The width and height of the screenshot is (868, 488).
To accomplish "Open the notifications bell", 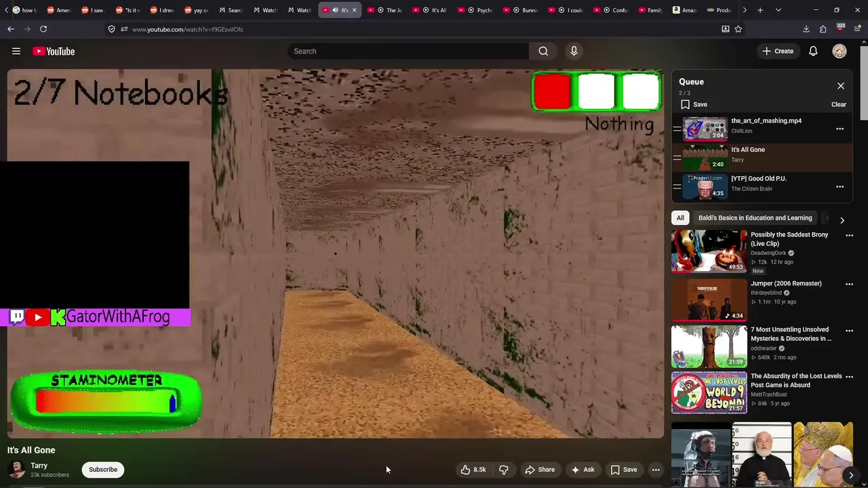I will click(x=813, y=51).
